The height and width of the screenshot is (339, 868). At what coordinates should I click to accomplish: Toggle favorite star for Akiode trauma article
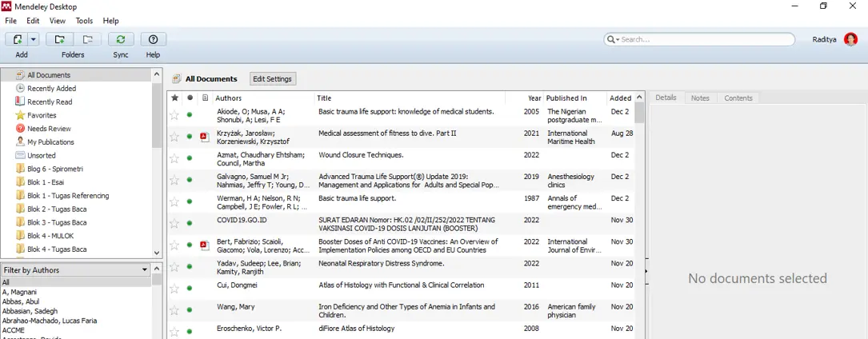[x=174, y=115]
